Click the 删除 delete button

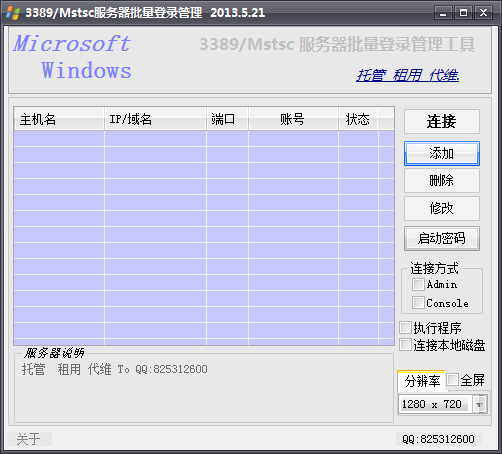[442, 180]
